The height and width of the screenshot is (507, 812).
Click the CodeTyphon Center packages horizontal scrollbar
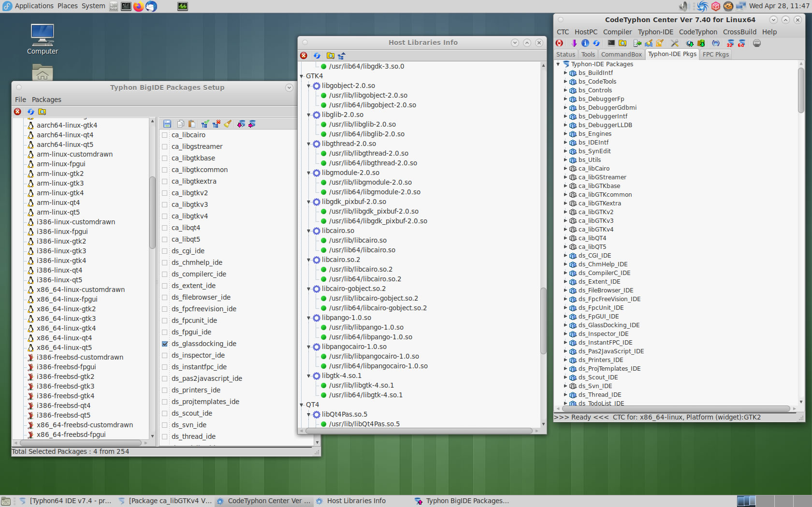[x=676, y=408]
